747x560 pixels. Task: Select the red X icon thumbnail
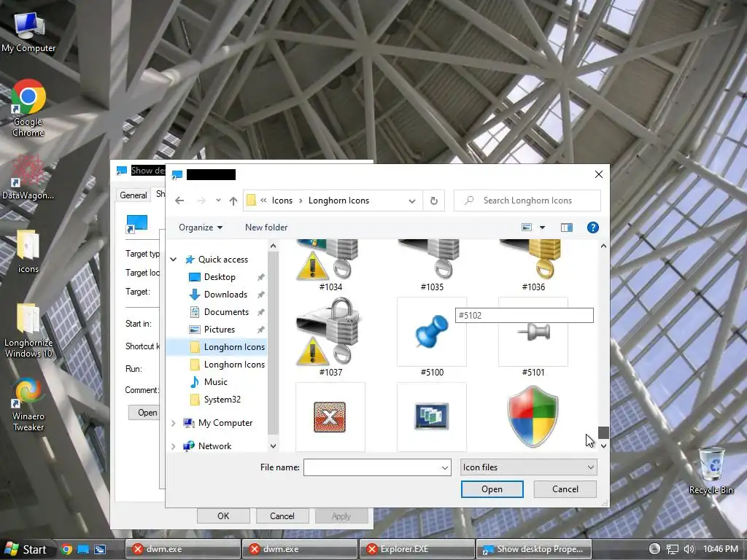point(330,416)
